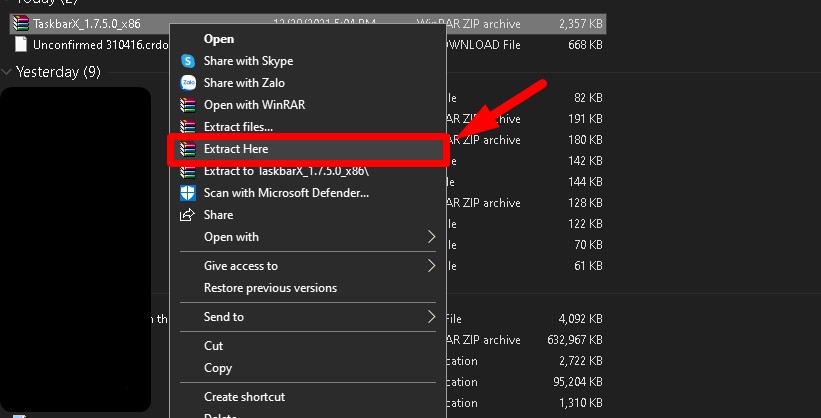Select Extract to TaskbarX_1.7.5.0_x86\ option
821x418 pixels.
click(x=286, y=171)
